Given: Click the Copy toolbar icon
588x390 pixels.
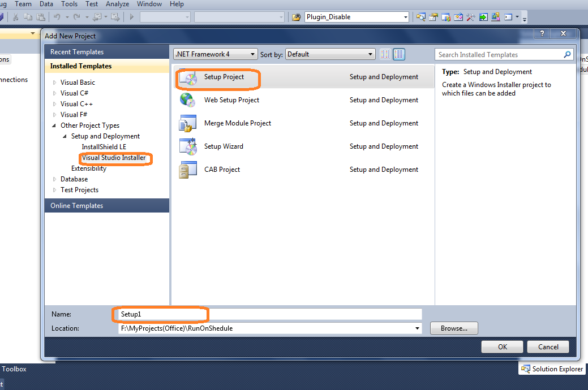Looking at the screenshot, I should (x=28, y=17).
